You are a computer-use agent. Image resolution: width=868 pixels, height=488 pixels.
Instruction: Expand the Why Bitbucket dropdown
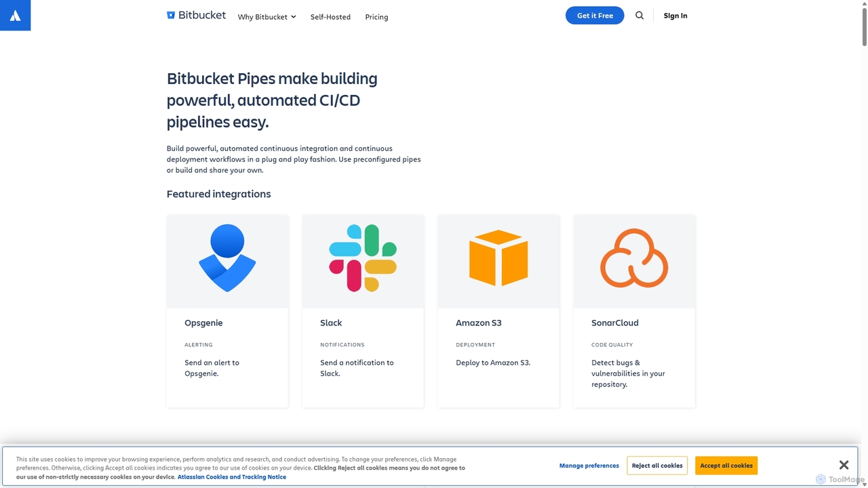(267, 17)
